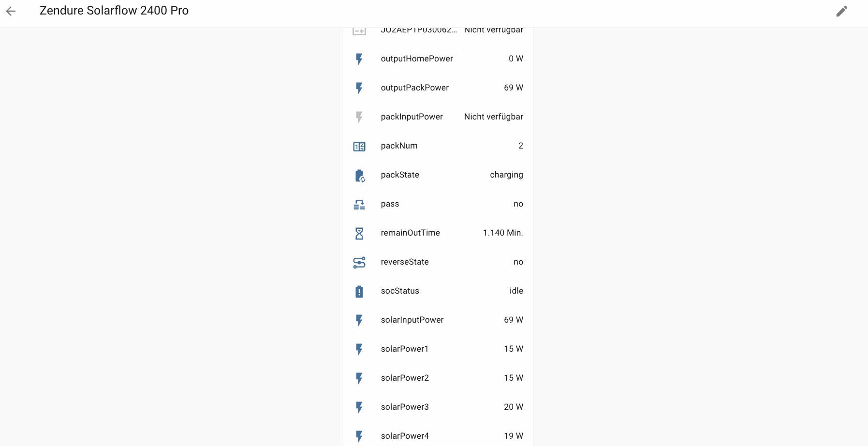This screenshot has width=868, height=446.
Task: Click the greyed packInputPower lightning icon
Action: coord(359,117)
